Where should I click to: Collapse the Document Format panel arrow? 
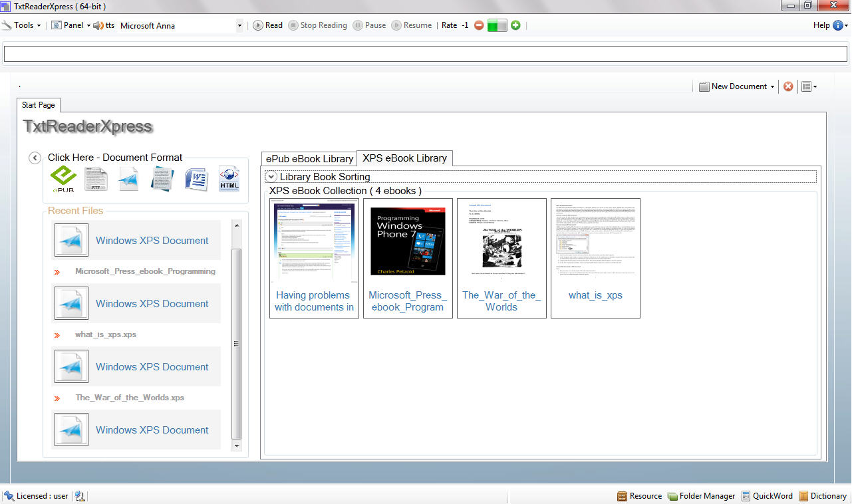35,158
